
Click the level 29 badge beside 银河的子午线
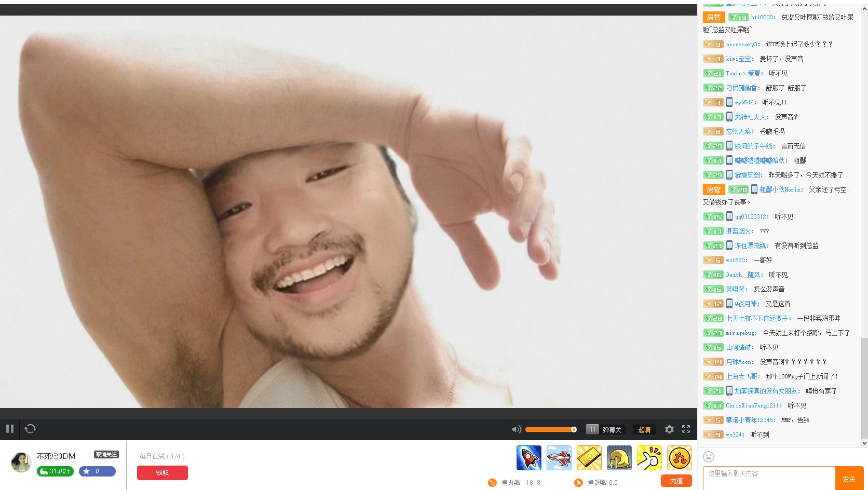coord(713,146)
